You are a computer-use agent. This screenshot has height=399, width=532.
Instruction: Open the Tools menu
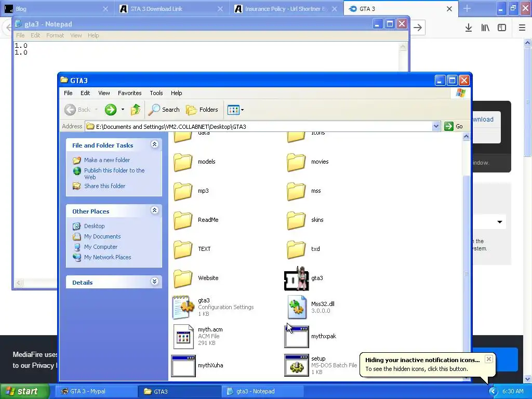156,93
